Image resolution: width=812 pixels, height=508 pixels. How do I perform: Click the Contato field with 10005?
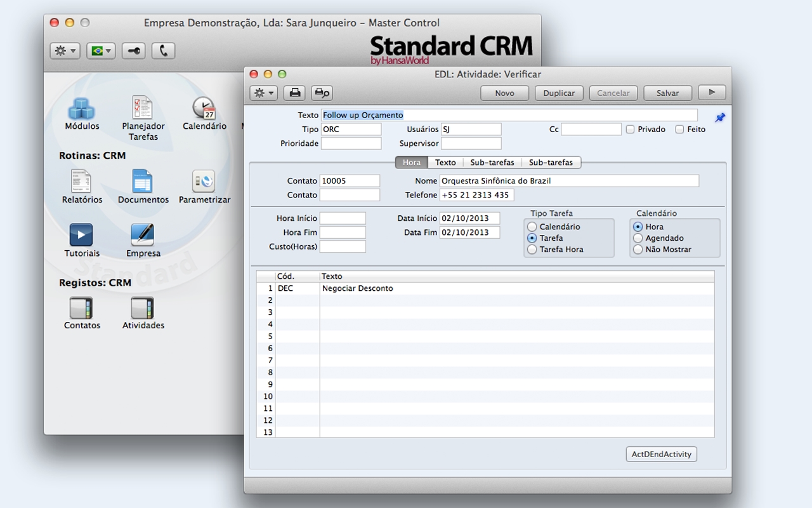[350, 181]
